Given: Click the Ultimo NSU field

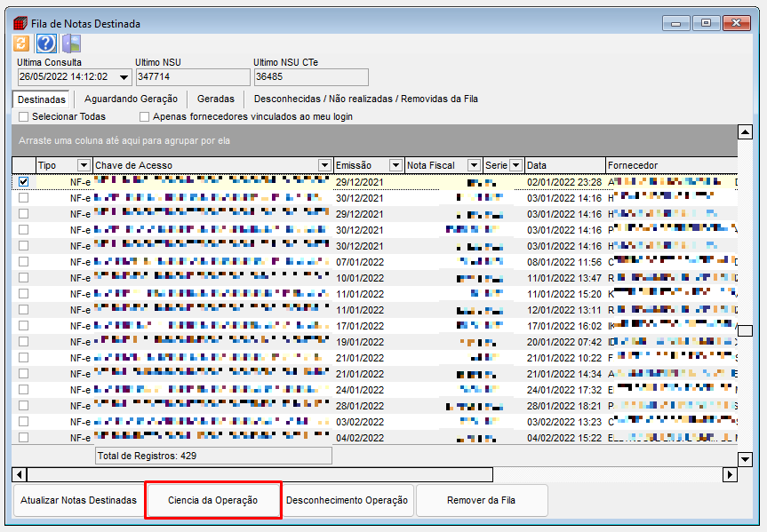Looking at the screenshot, I should click(x=193, y=77).
